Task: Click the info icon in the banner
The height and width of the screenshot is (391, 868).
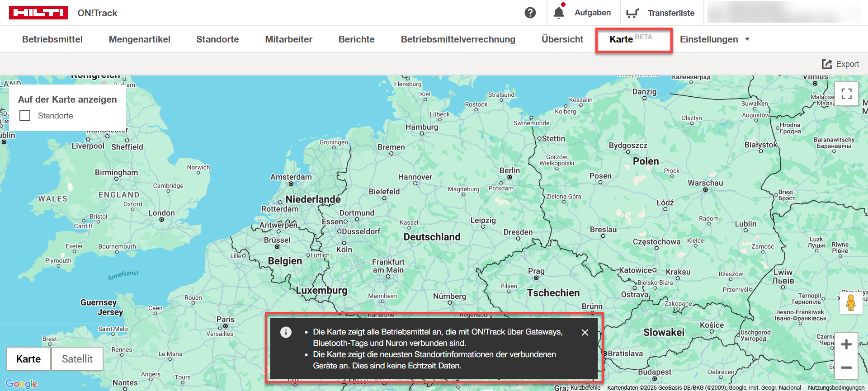Action: 286,332
